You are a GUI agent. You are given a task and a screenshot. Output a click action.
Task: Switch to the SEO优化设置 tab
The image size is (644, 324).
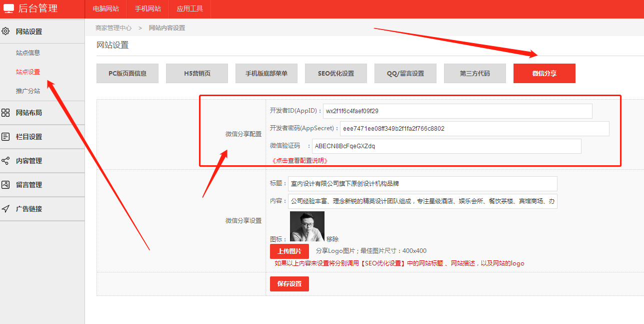coord(335,74)
